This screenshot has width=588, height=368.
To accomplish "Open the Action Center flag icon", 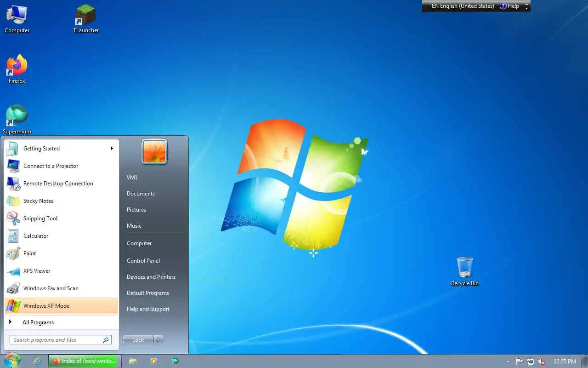I will [520, 362].
